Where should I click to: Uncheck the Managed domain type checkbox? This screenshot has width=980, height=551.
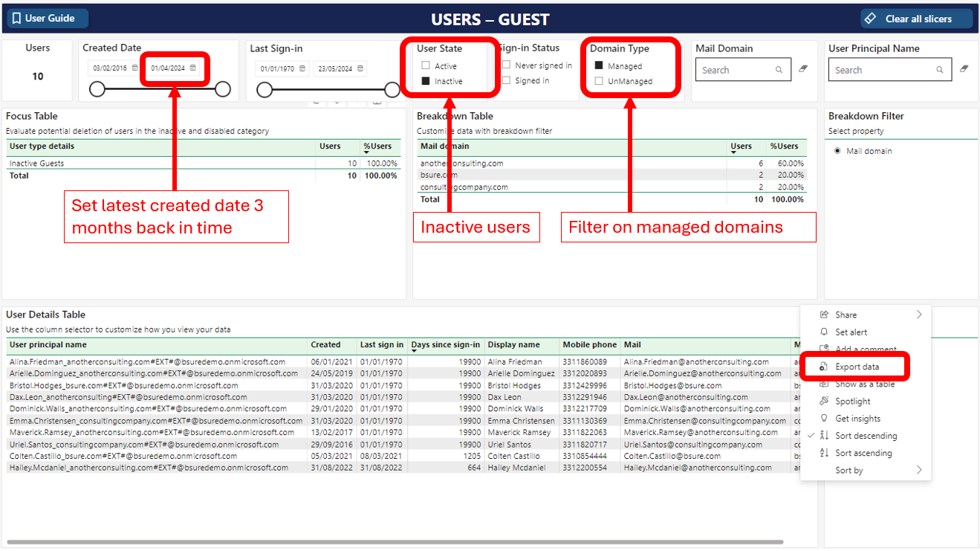[x=599, y=66]
